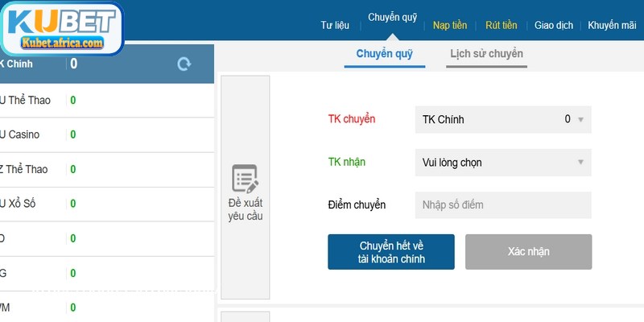This screenshot has width=644, height=322.
Task: Open the Rút tiền menu
Action: tap(501, 26)
